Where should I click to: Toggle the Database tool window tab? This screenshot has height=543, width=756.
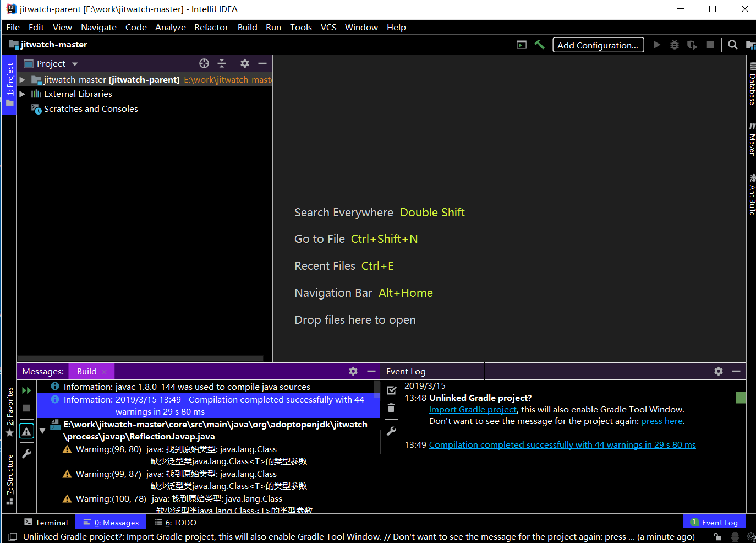752,83
